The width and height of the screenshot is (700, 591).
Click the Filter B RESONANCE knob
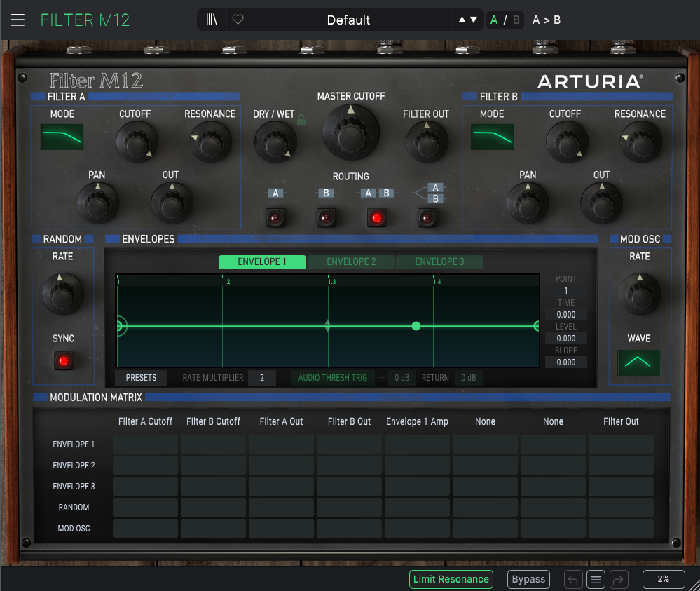pos(640,142)
